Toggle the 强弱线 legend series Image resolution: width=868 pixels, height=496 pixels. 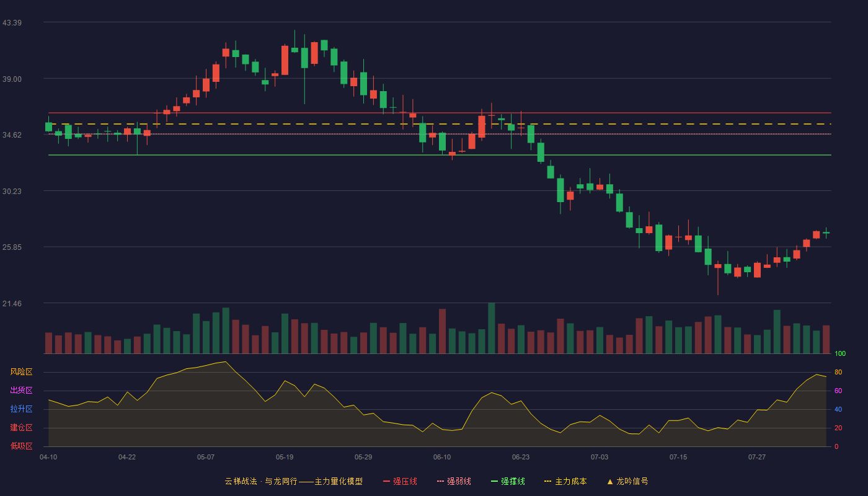454,481
